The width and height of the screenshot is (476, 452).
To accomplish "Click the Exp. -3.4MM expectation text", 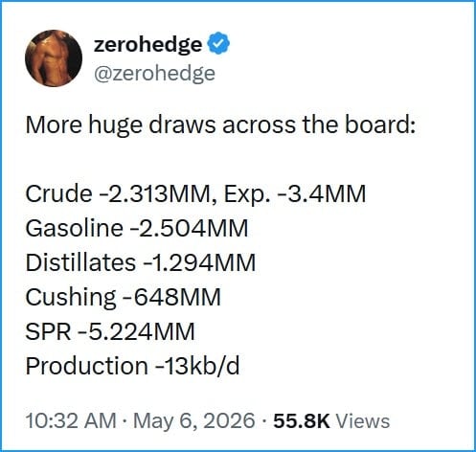I will (295, 194).
